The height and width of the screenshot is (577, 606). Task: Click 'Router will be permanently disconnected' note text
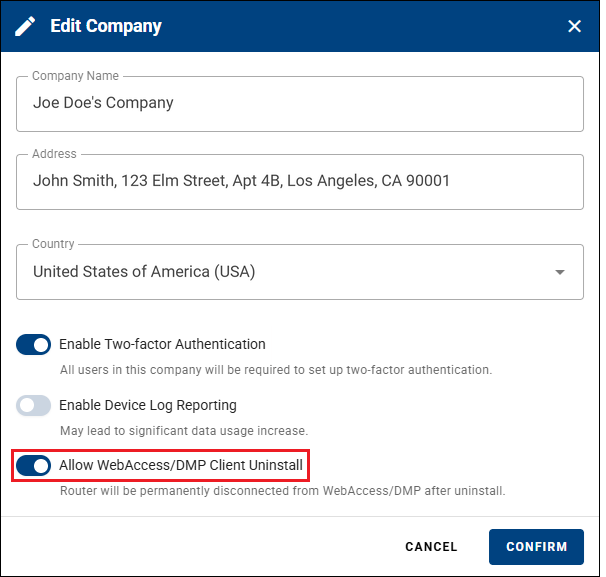tap(283, 491)
